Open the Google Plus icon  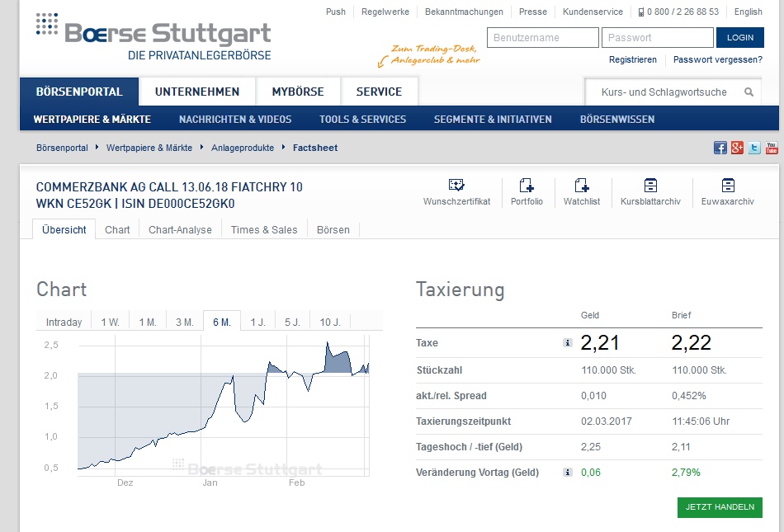pyautogui.click(x=738, y=148)
